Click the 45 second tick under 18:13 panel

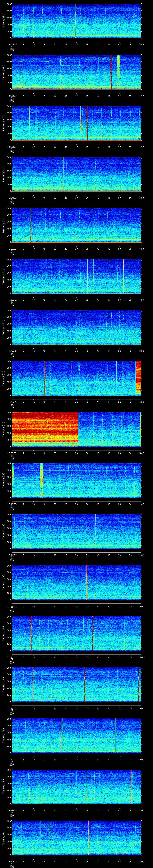(x=109, y=657)
